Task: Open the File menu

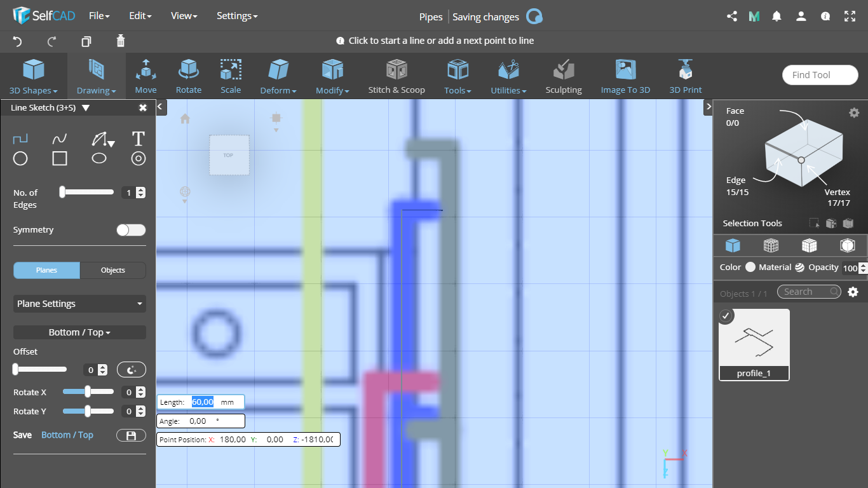Action: pos(99,17)
